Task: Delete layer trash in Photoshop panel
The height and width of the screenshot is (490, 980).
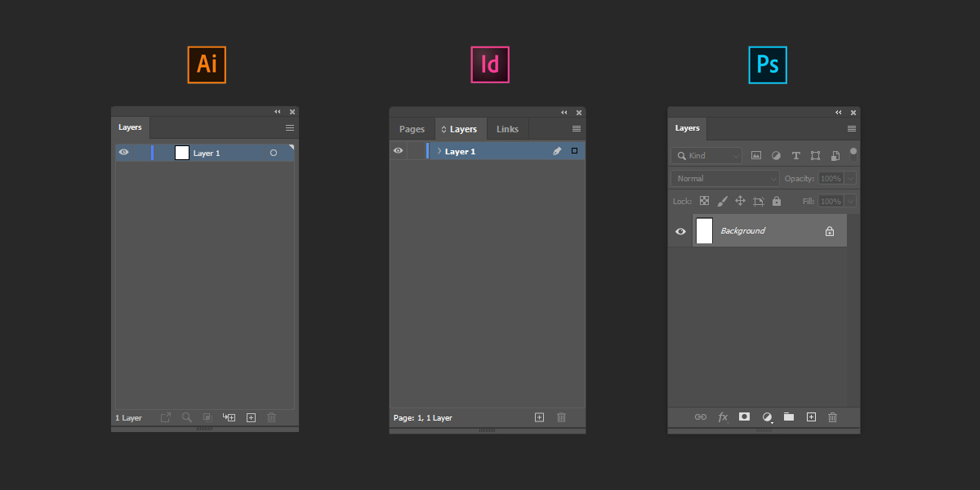Action: [833, 416]
